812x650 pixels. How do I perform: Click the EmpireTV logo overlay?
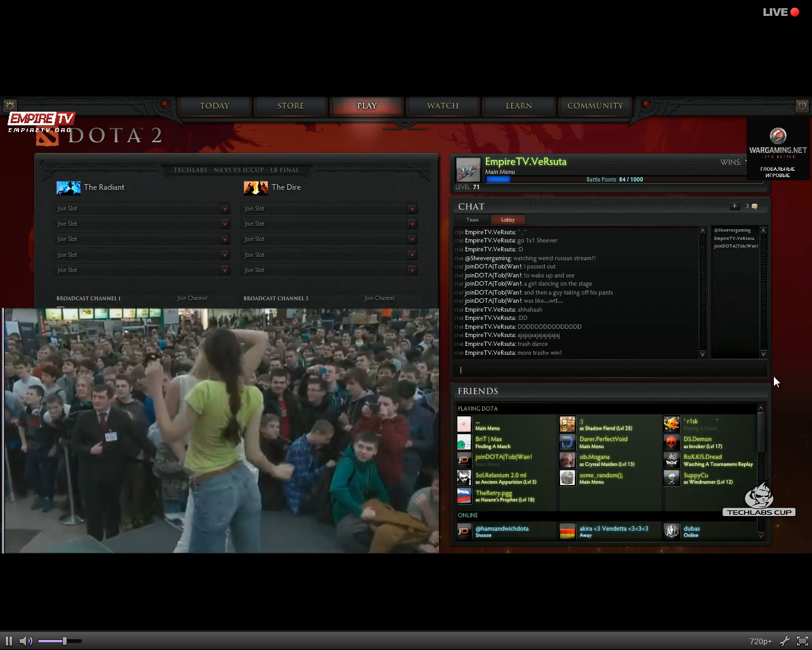coord(41,122)
